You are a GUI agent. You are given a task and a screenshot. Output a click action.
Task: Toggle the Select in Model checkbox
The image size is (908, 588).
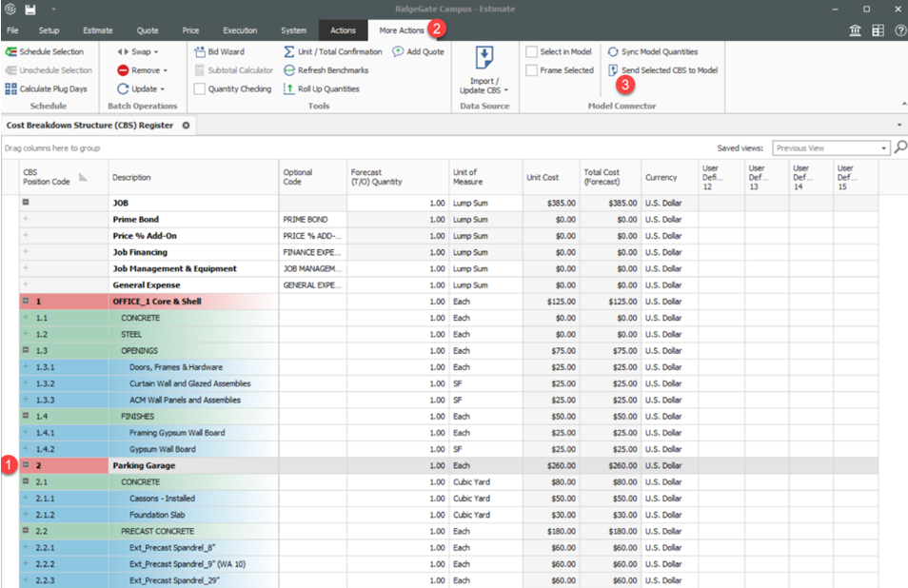point(532,52)
